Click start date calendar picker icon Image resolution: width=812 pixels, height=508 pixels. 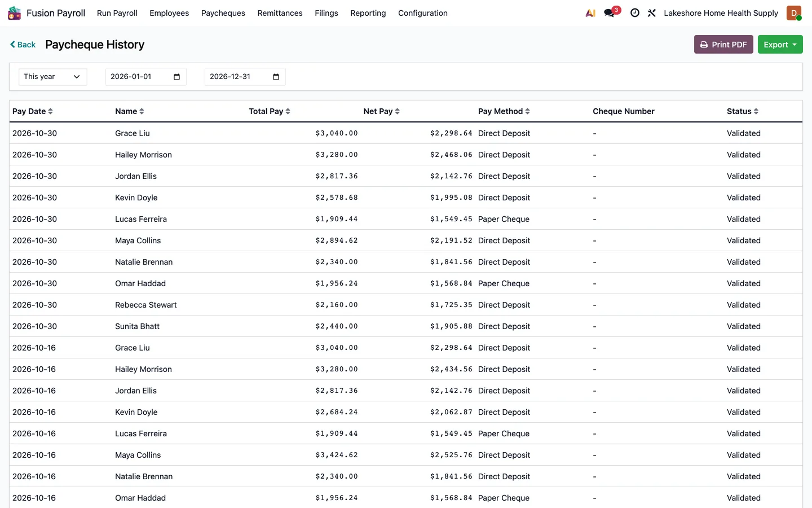coord(176,77)
